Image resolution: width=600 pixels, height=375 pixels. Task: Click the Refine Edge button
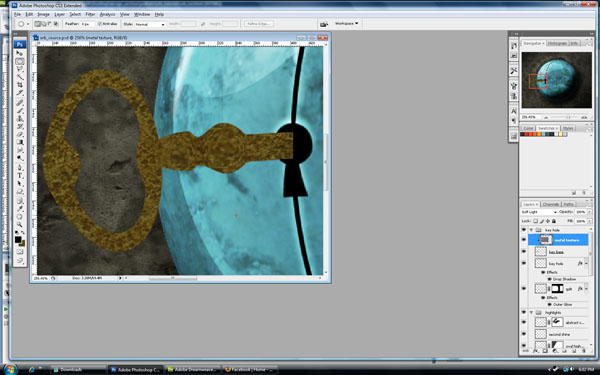click(259, 24)
